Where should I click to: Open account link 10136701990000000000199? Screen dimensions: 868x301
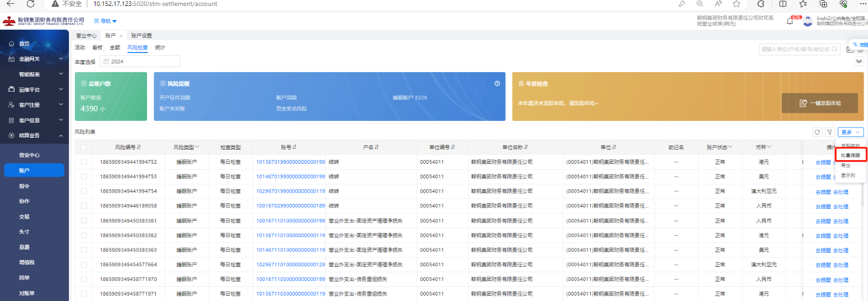tap(290, 162)
